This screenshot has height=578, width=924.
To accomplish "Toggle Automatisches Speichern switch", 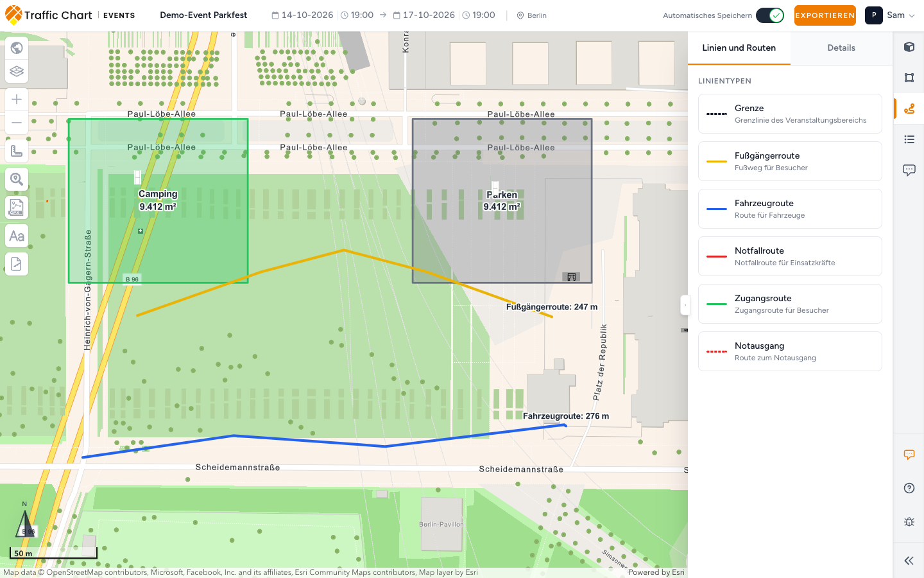I will coord(770,15).
